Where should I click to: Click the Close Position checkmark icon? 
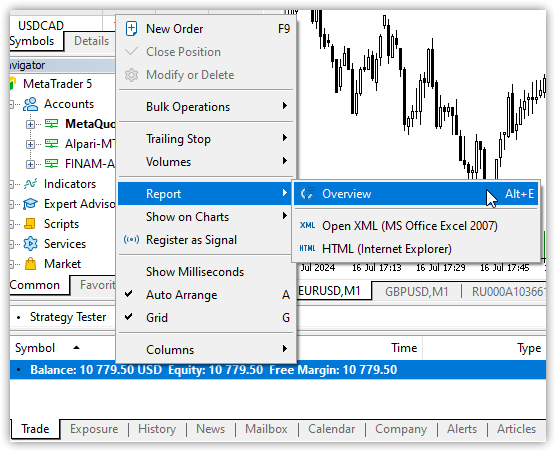click(x=131, y=52)
